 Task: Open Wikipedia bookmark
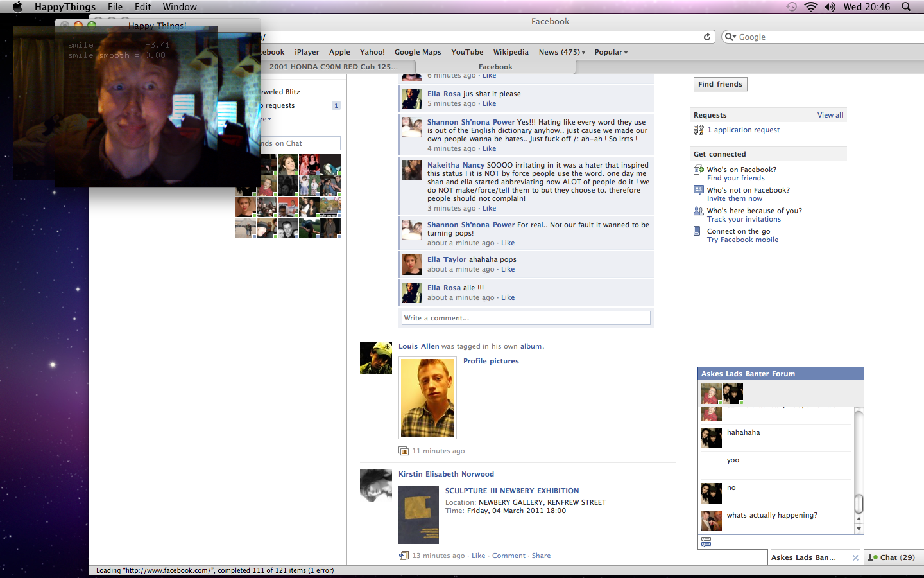click(x=511, y=52)
